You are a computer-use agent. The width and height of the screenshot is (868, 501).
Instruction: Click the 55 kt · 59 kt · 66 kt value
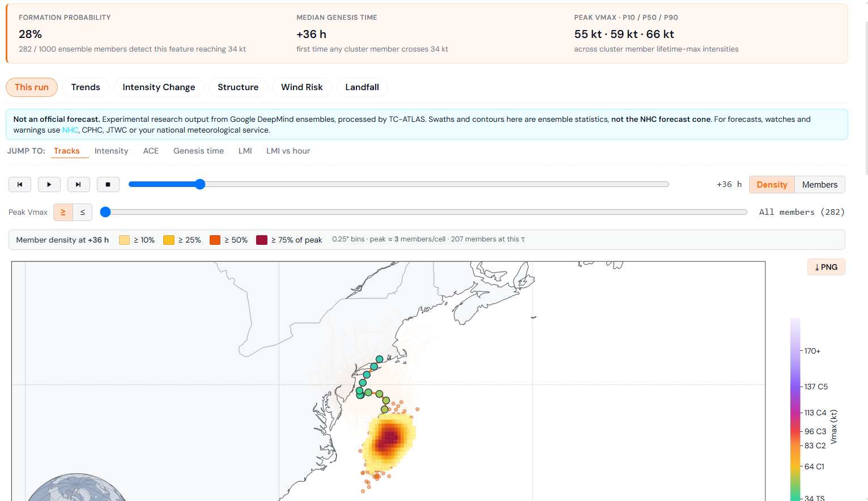[x=624, y=34]
